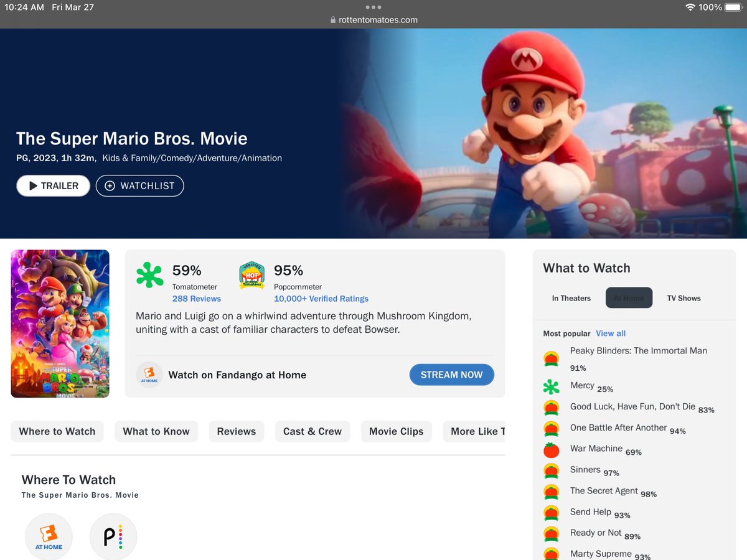Open the Peacock streaming option icon
The width and height of the screenshot is (747, 560).
pyautogui.click(x=113, y=536)
